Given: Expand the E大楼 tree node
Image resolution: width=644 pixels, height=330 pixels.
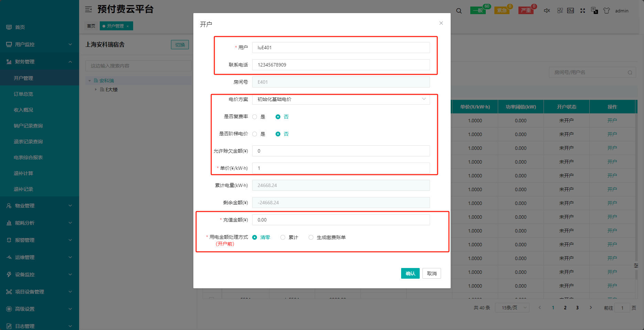Looking at the screenshot, I should tap(96, 90).
